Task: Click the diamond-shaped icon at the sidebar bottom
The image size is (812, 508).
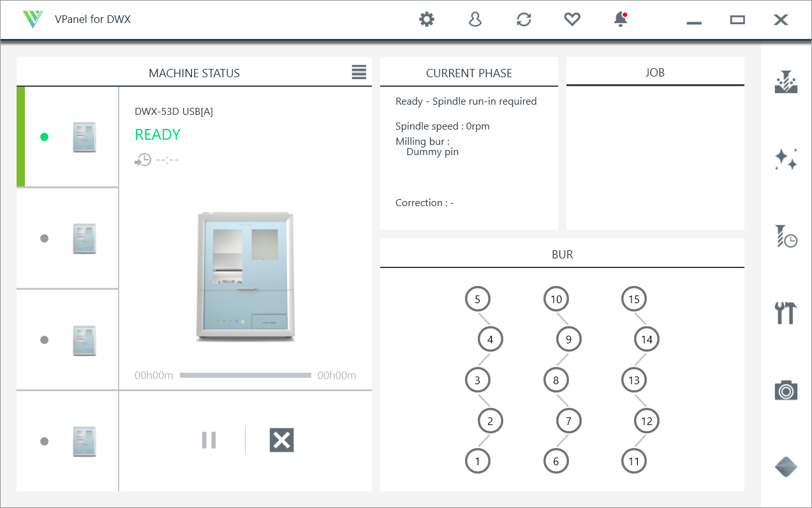Action: [x=786, y=467]
